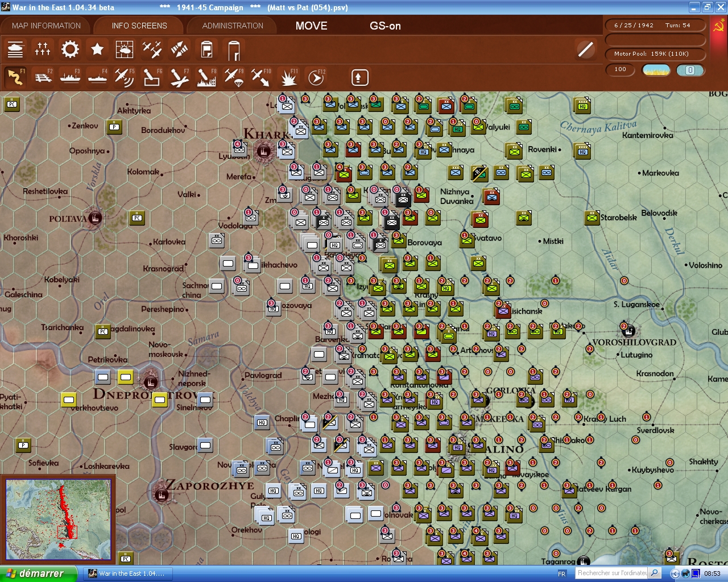The height and width of the screenshot is (582, 728).
Task: Select Bomb unit mode (F6)
Action: (152, 77)
